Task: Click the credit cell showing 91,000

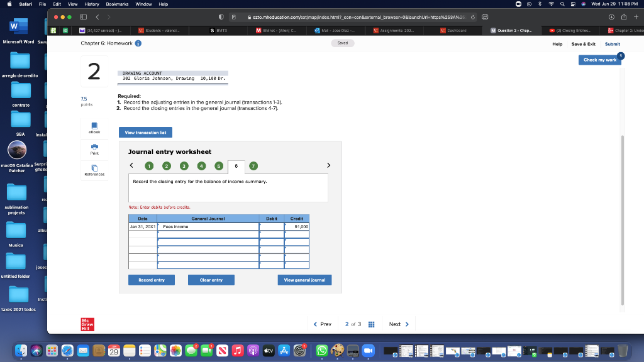Action: 297,226
